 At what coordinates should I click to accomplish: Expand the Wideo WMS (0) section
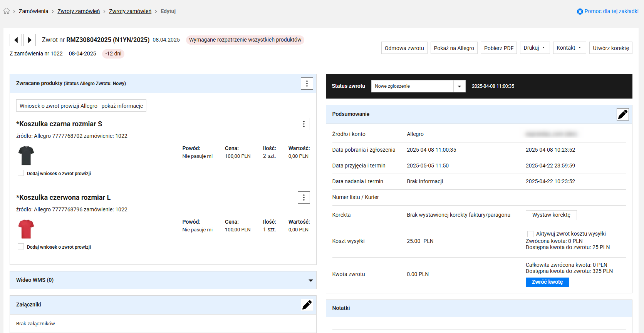point(163,280)
